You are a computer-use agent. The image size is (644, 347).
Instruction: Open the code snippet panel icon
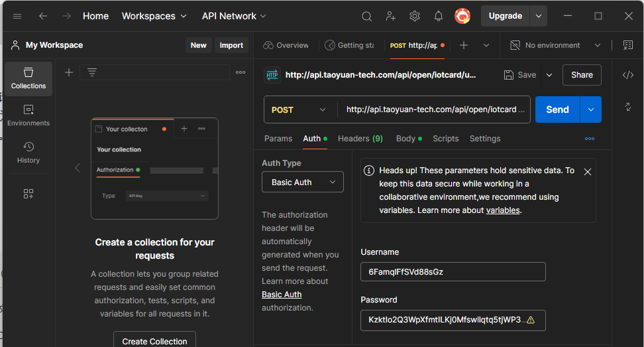click(x=627, y=75)
